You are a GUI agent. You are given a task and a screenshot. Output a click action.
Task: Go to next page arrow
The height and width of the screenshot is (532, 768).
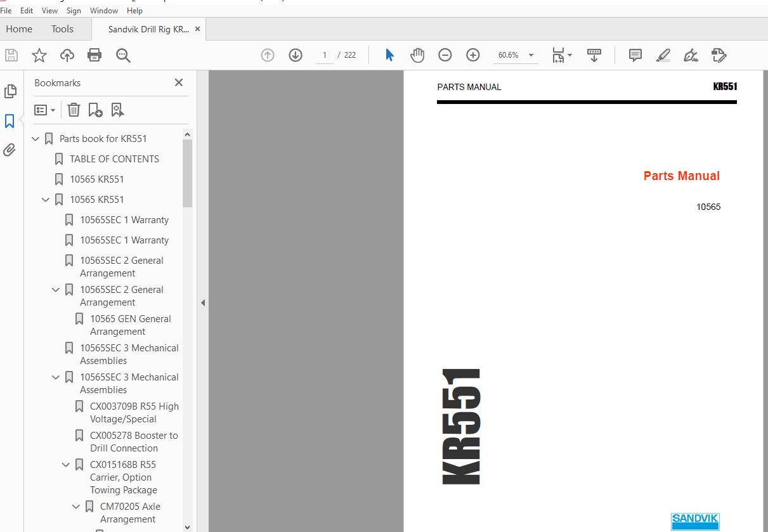point(296,55)
